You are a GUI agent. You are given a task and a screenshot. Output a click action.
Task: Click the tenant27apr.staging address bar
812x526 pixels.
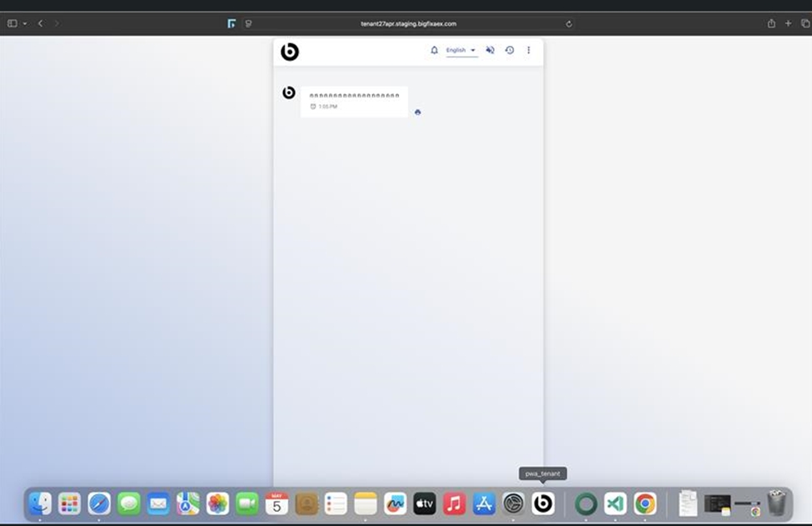tap(409, 23)
